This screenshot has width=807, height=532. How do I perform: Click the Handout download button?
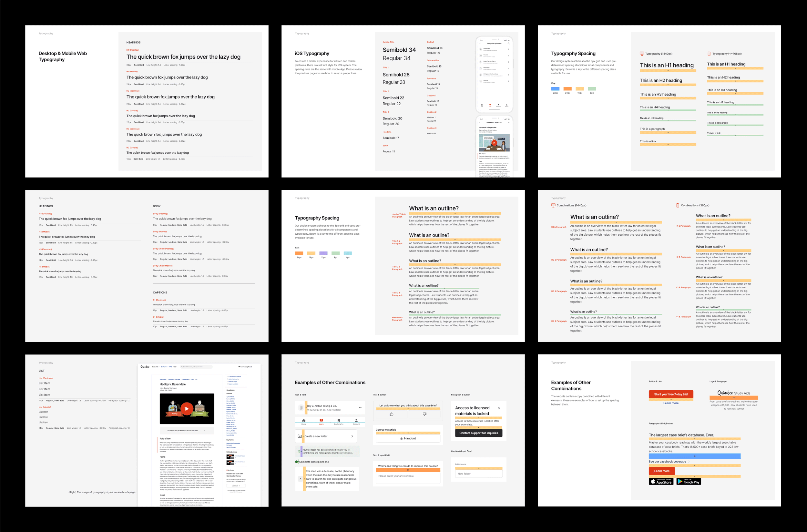tap(408, 438)
